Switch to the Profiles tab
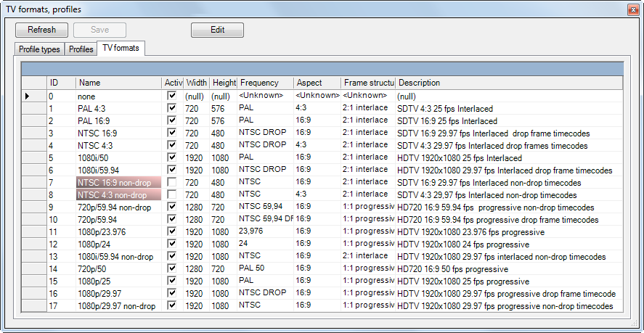 click(x=81, y=49)
